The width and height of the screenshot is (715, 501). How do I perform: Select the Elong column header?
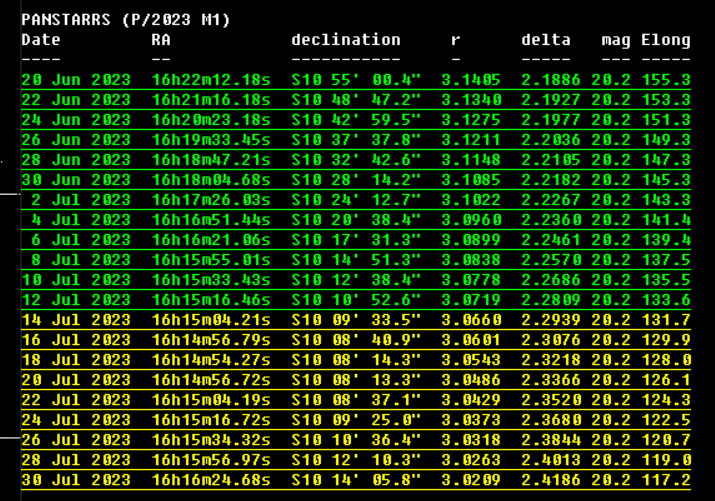tap(666, 40)
